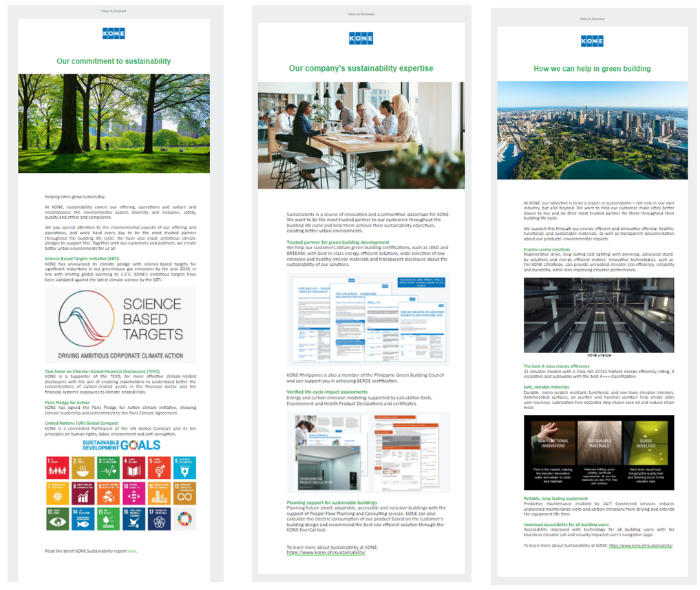Click the aerial city skyline banner image
Screen dimensions: 700x590
[x=593, y=130]
